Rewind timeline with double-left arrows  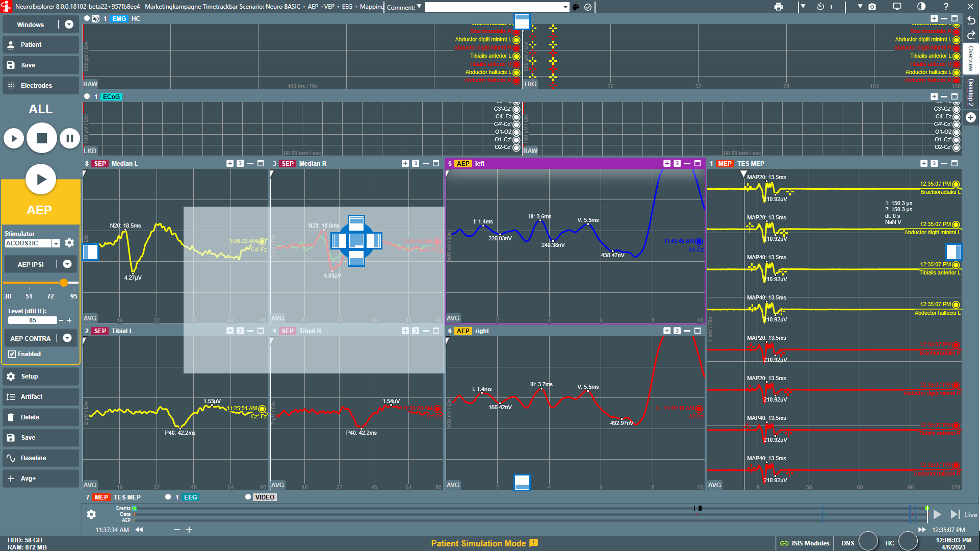point(139,530)
